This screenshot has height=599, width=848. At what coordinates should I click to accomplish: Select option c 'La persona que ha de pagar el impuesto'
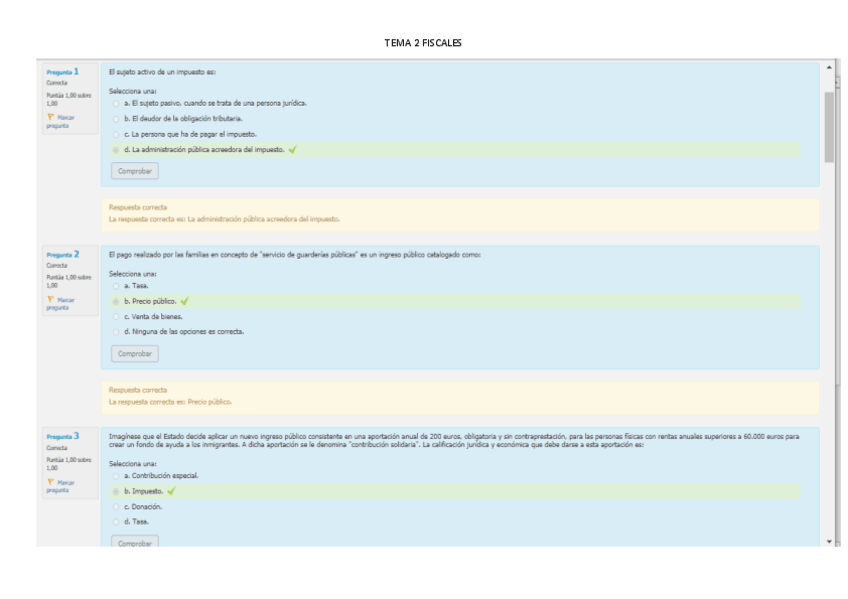(116, 134)
